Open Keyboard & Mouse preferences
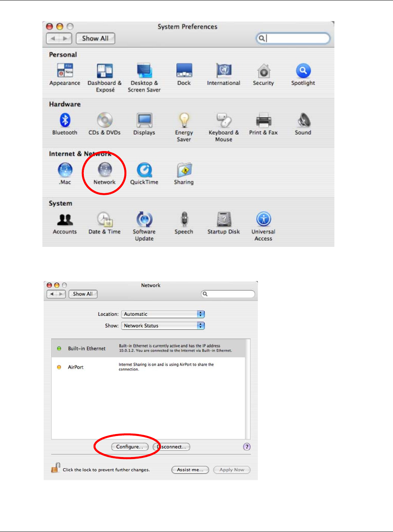The width and height of the screenshot is (393, 532). [x=224, y=128]
